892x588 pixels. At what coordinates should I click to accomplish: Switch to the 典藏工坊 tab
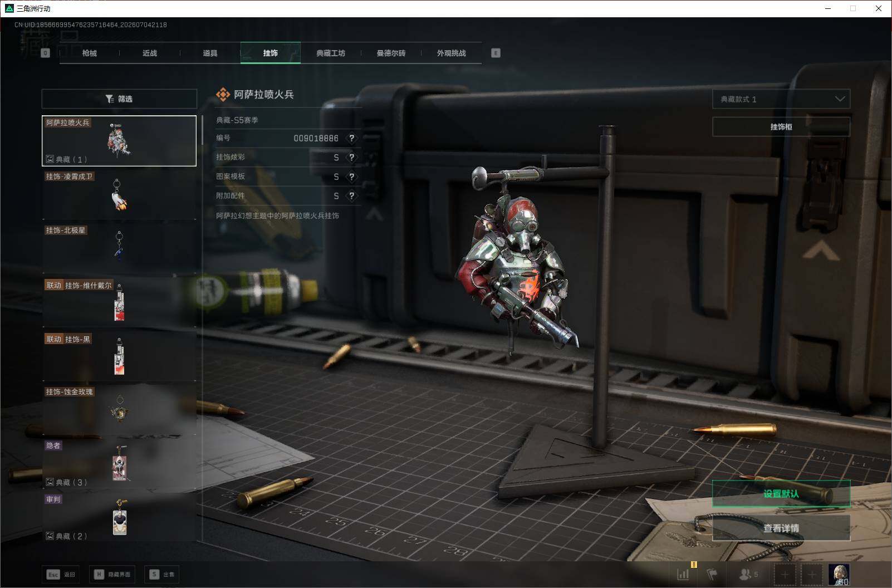click(x=331, y=53)
